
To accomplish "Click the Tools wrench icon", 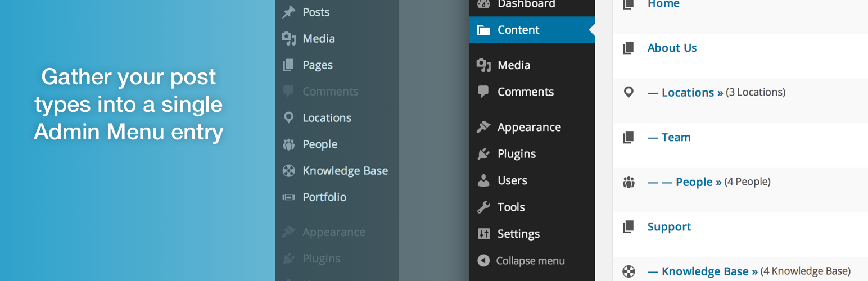I will click(483, 207).
